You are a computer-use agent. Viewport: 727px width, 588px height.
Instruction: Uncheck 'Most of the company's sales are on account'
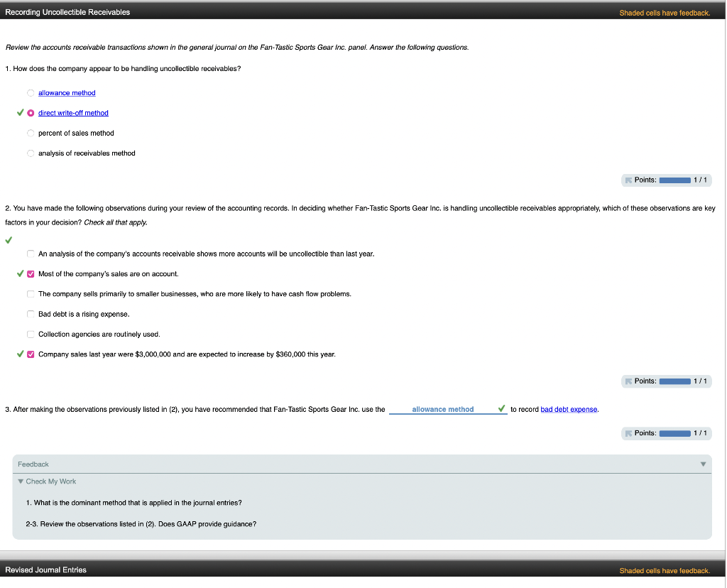tap(31, 274)
